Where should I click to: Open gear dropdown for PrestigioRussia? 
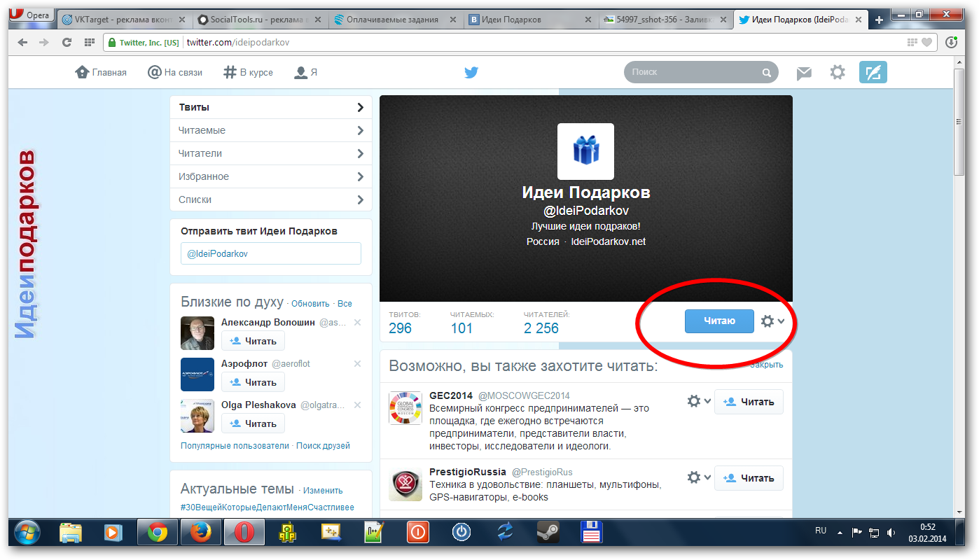click(x=699, y=477)
